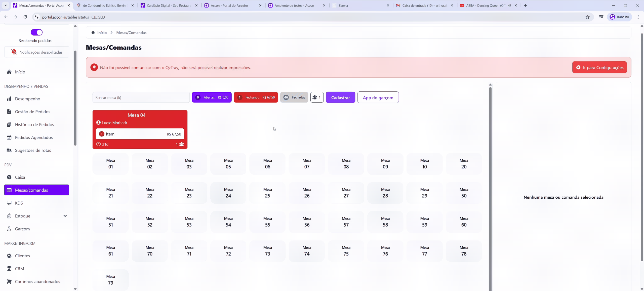644x291 pixels.
Task: Open Gestão de Pedidos menu item
Action: click(x=32, y=112)
